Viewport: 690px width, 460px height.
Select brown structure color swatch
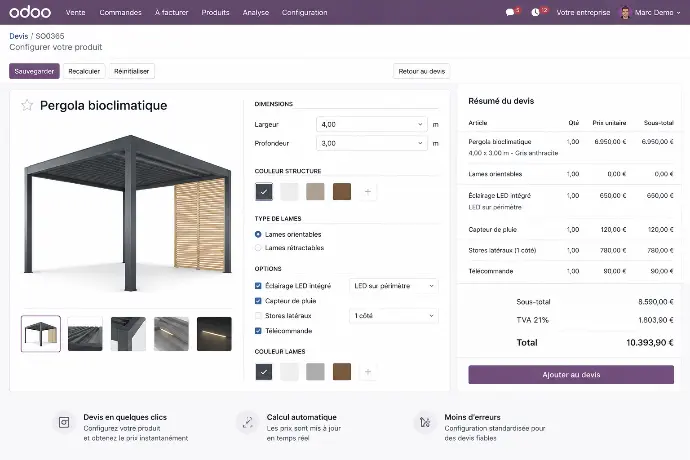pos(342,191)
